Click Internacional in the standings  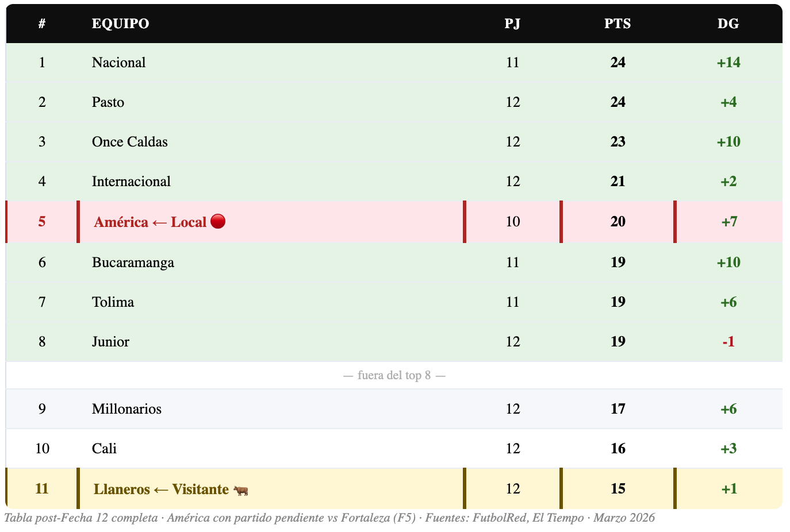(x=131, y=182)
